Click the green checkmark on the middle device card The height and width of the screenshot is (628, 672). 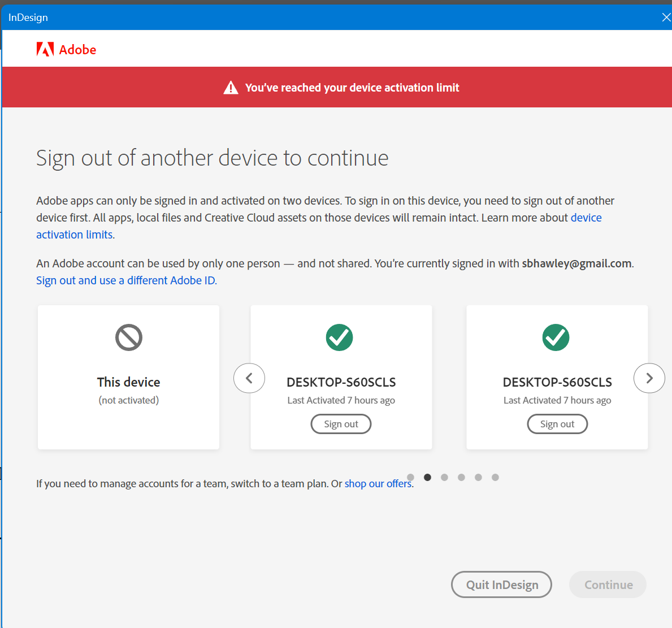pyautogui.click(x=340, y=337)
